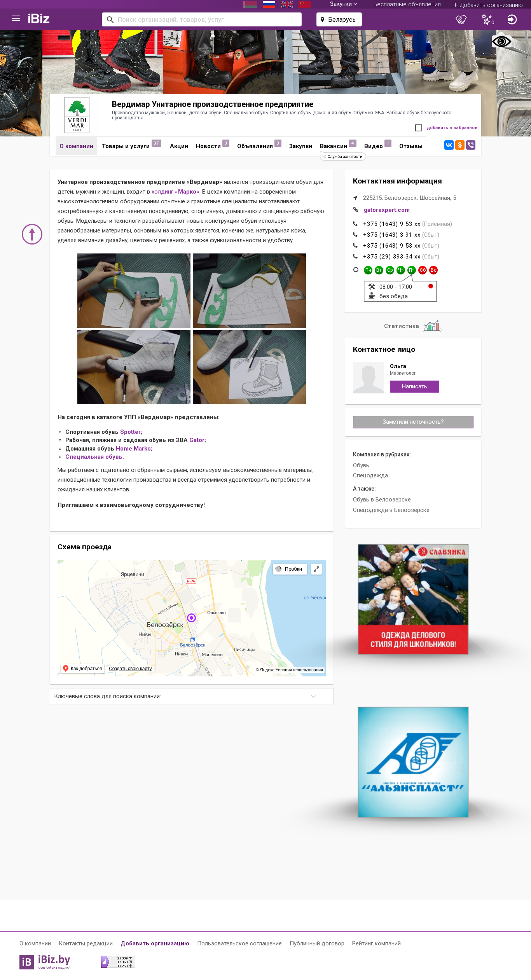Click the scroll-to-top arrow circle
This screenshot has height=980, width=531.
[32, 234]
